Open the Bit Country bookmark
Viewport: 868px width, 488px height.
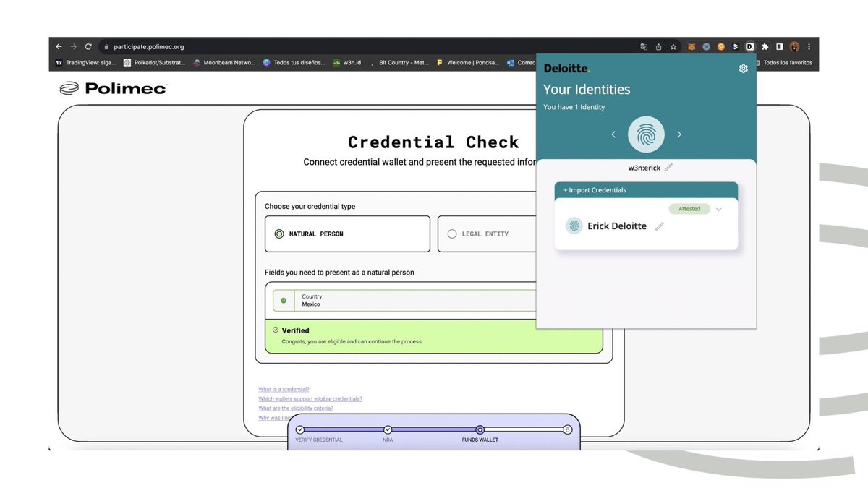(399, 63)
